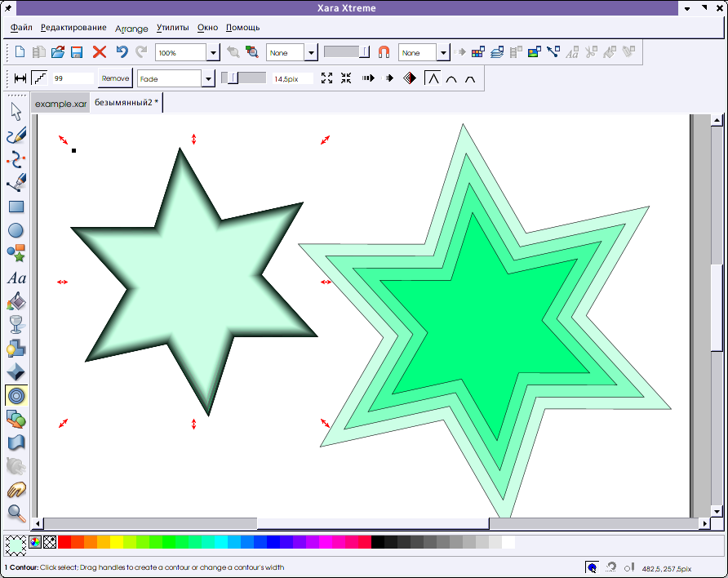Image resolution: width=728 pixels, height=578 pixels.
Task: Open the first None dropdown
Action: [x=311, y=53]
